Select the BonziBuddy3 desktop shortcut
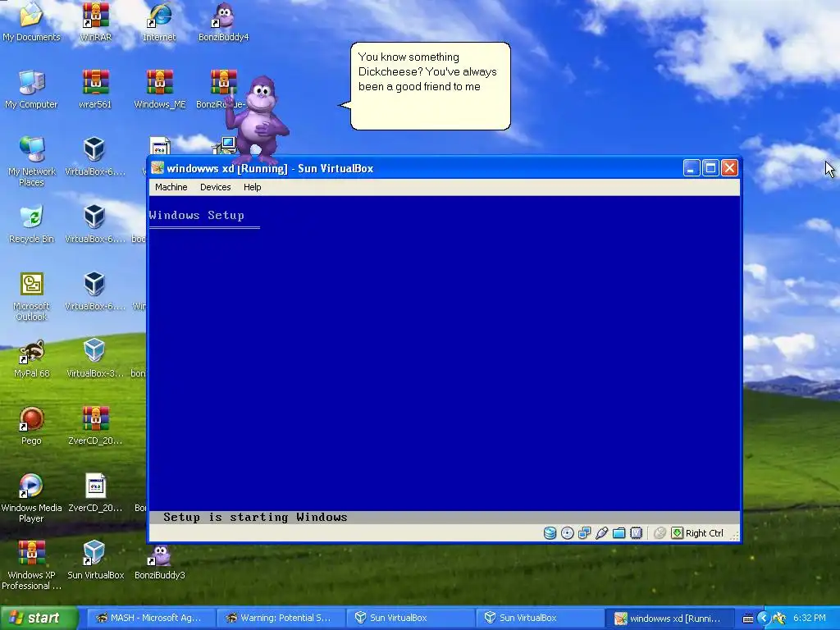Viewport: 840px width, 630px height. point(160,560)
